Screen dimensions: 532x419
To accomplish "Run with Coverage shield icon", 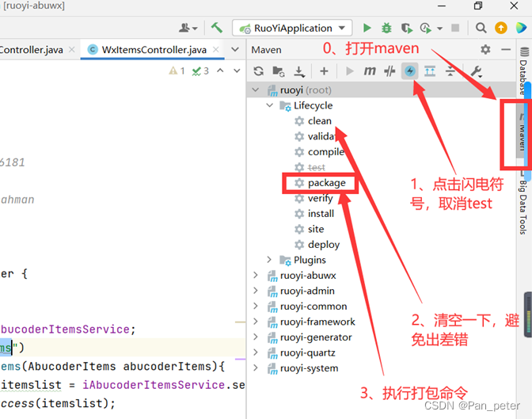I will point(406,28).
